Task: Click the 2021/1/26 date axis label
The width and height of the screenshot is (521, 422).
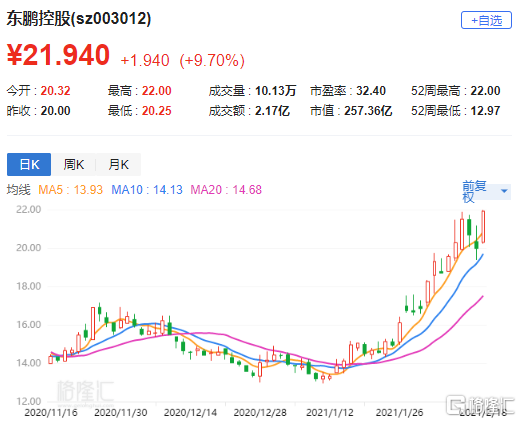Action: (x=399, y=413)
